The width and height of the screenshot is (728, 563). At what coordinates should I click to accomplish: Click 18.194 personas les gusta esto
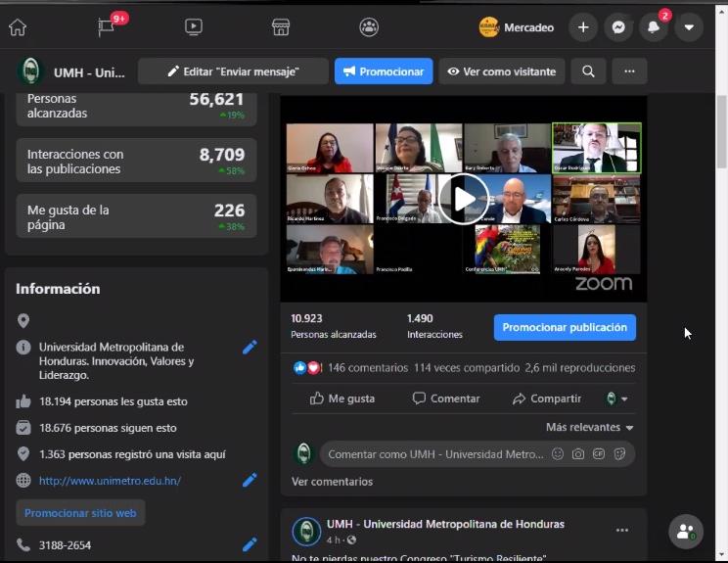[x=114, y=401]
